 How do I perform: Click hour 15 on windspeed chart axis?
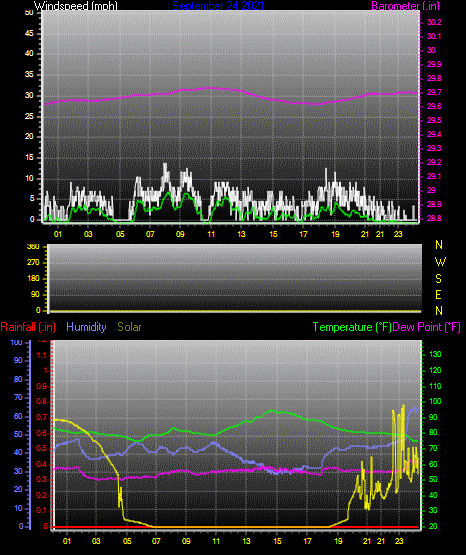click(x=273, y=234)
